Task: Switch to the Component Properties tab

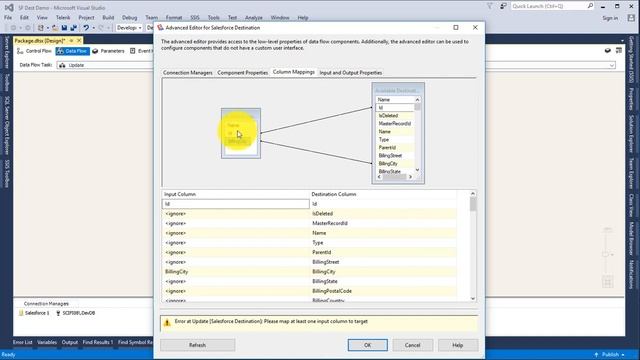Action: [x=242, y=73]
